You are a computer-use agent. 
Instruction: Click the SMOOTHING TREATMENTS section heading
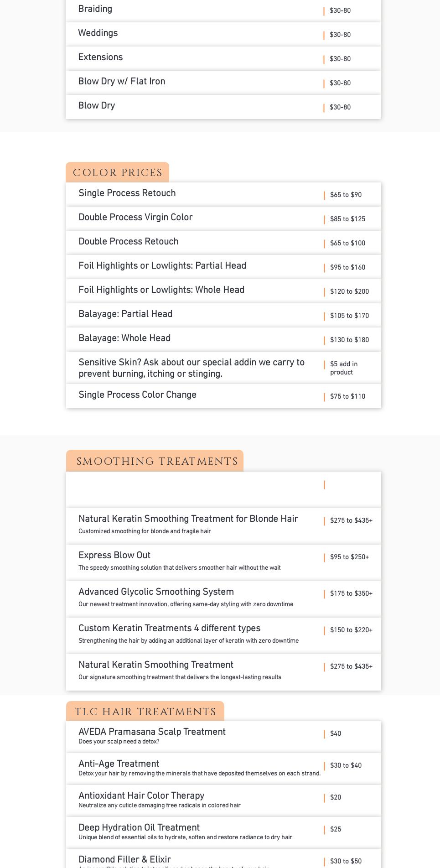click(157, 461)
